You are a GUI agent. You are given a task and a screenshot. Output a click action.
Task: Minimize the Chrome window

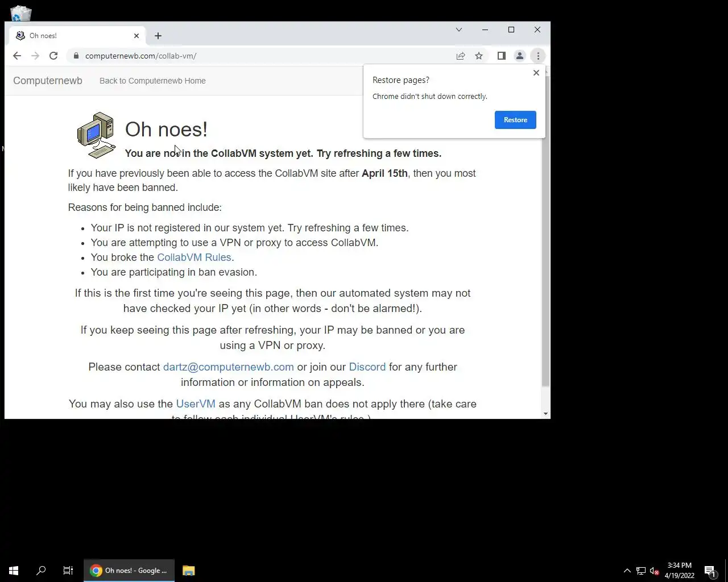pos(485,30)
